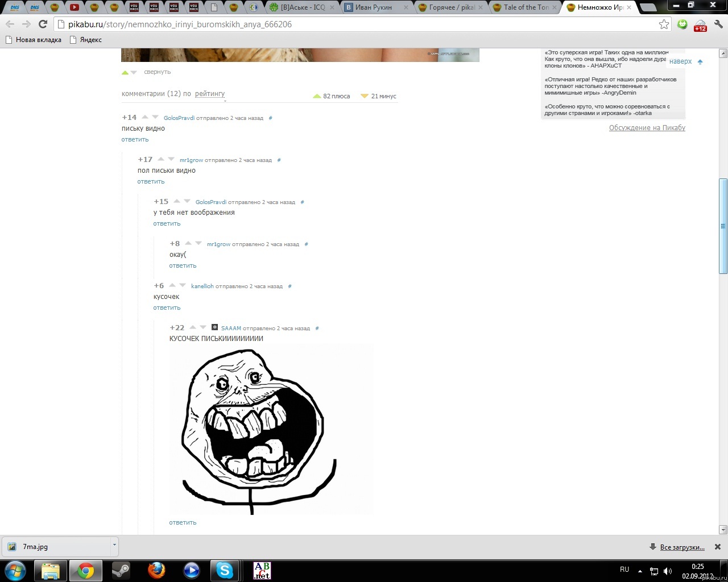Collapse the post via свернуть

(x=157, y=72)
